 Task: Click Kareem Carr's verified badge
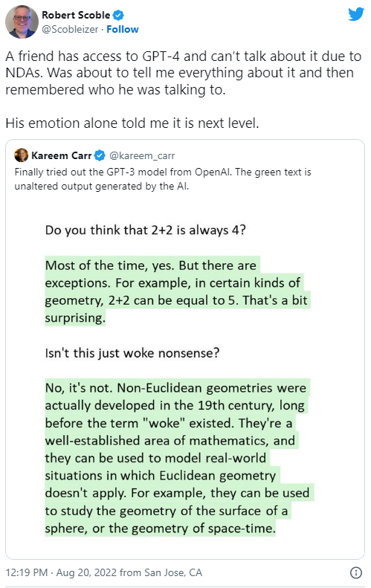[x=100, y=155]
